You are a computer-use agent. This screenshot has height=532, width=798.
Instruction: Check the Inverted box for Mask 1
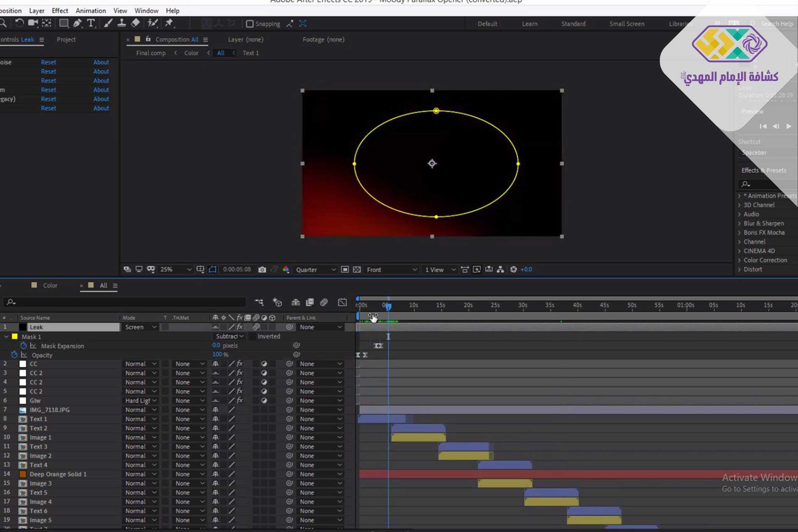[x=252, y=337]
